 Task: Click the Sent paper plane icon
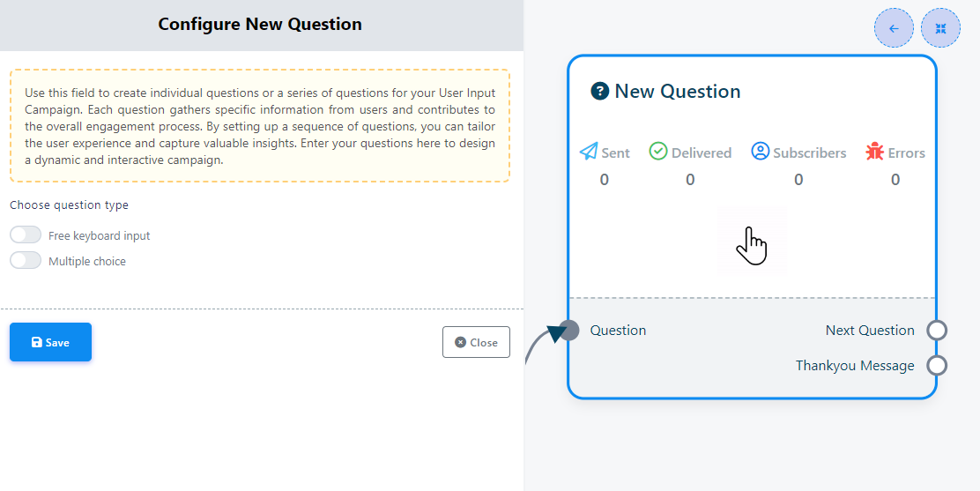click(x=589, y=152)
